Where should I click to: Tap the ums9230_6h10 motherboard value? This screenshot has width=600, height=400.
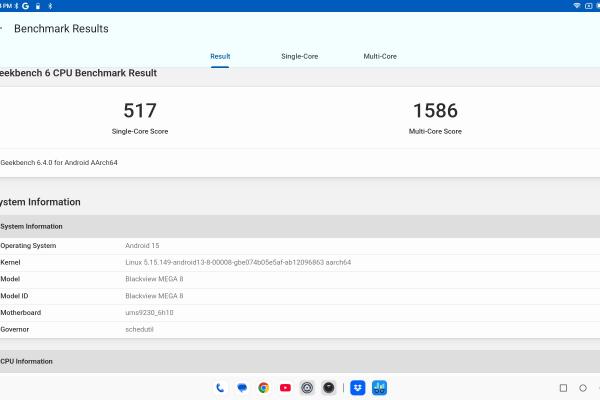pyautogui.click(x=149, y=313)
